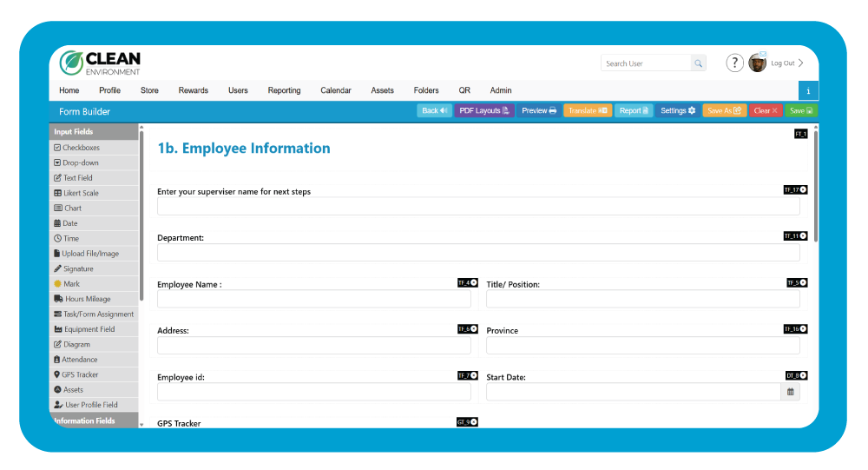Open the QR menu

[x=464, y=90]
